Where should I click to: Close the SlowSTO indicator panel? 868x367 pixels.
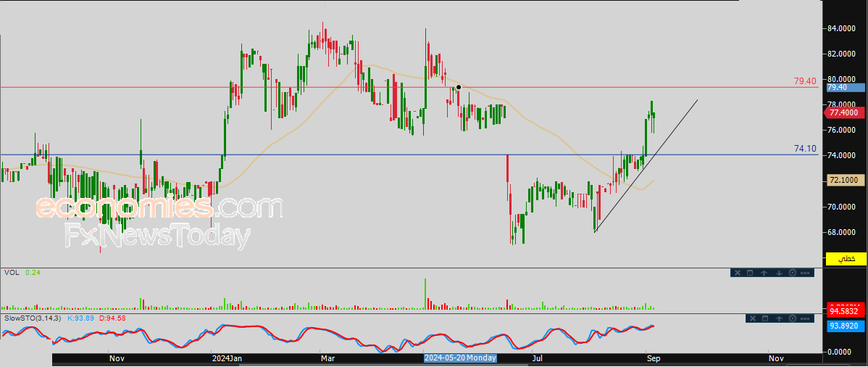click(753, 318)
